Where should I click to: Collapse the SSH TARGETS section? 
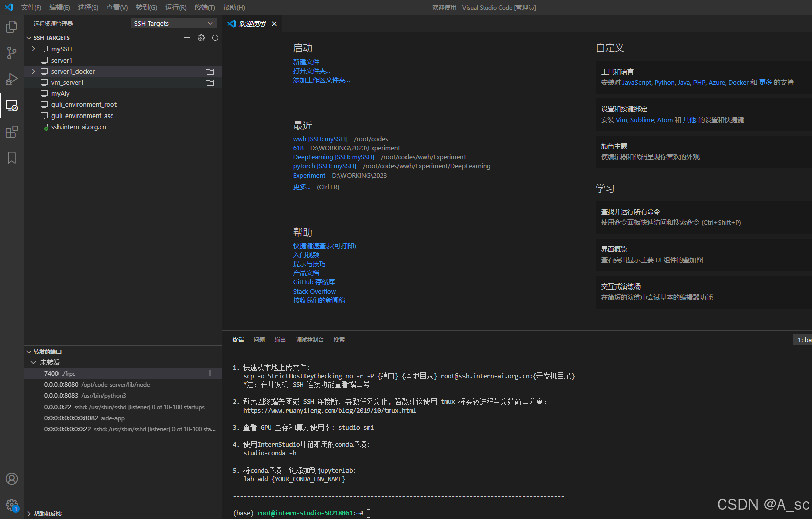pyautogui.click(x=29, y=38)
